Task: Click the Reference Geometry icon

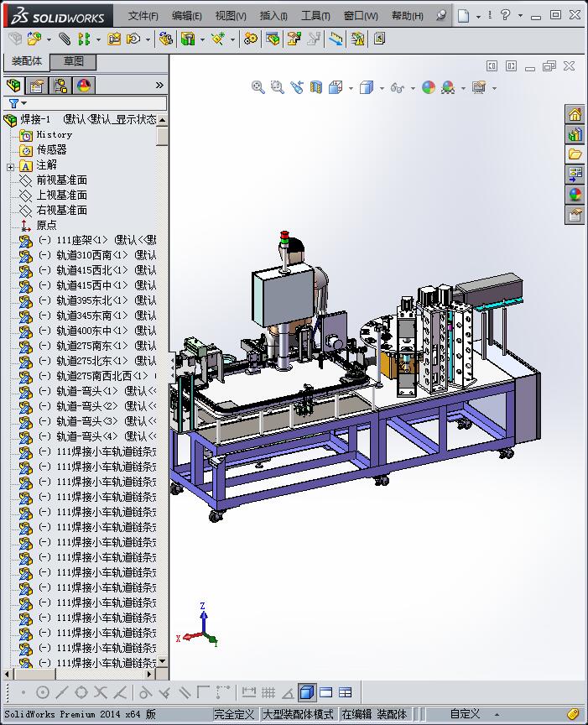Action: 218,39
